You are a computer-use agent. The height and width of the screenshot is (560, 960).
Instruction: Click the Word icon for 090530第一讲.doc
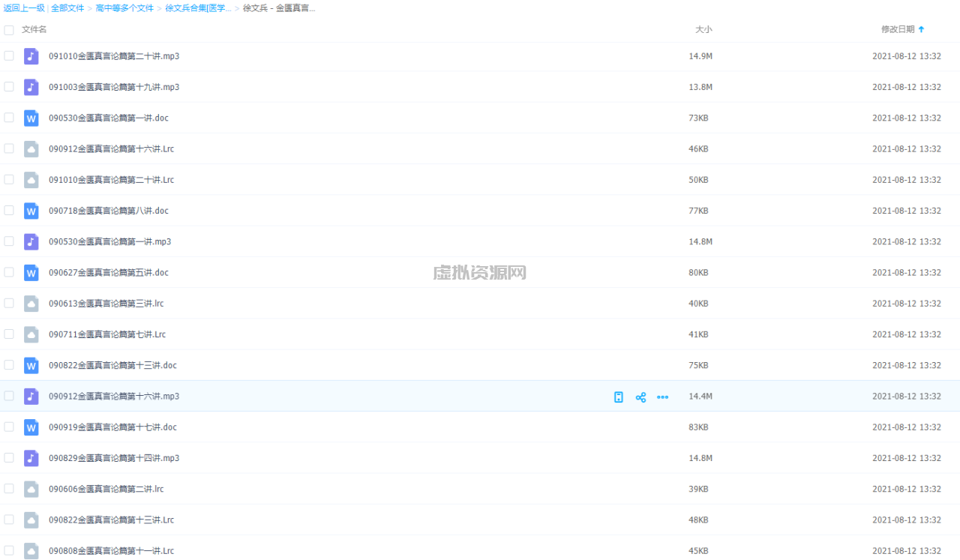pyautogui.click(x=31, y=118)
